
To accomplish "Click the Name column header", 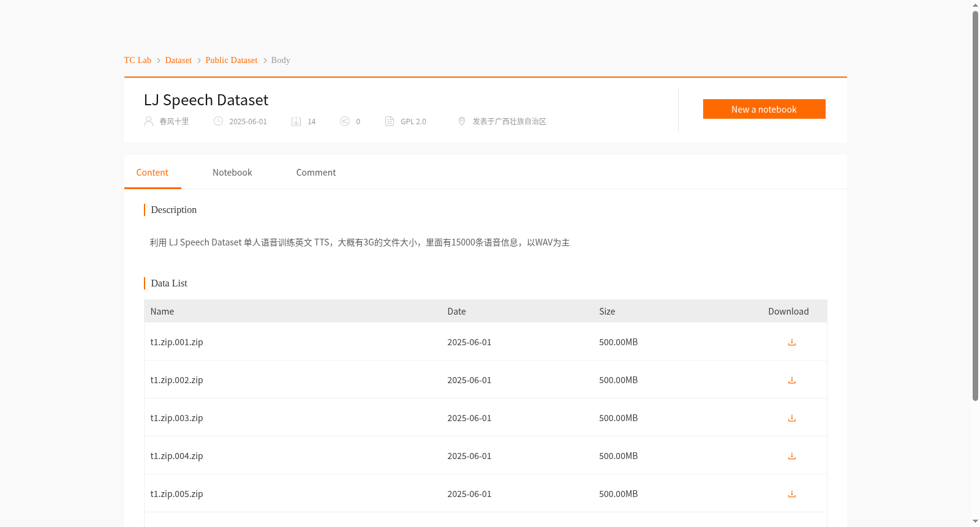I will (162, 312).
